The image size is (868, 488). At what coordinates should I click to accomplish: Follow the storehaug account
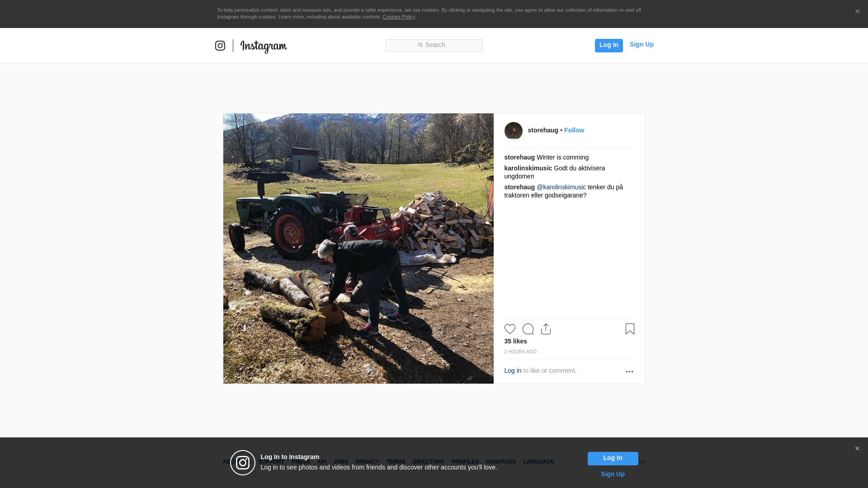tap(574, 130)
